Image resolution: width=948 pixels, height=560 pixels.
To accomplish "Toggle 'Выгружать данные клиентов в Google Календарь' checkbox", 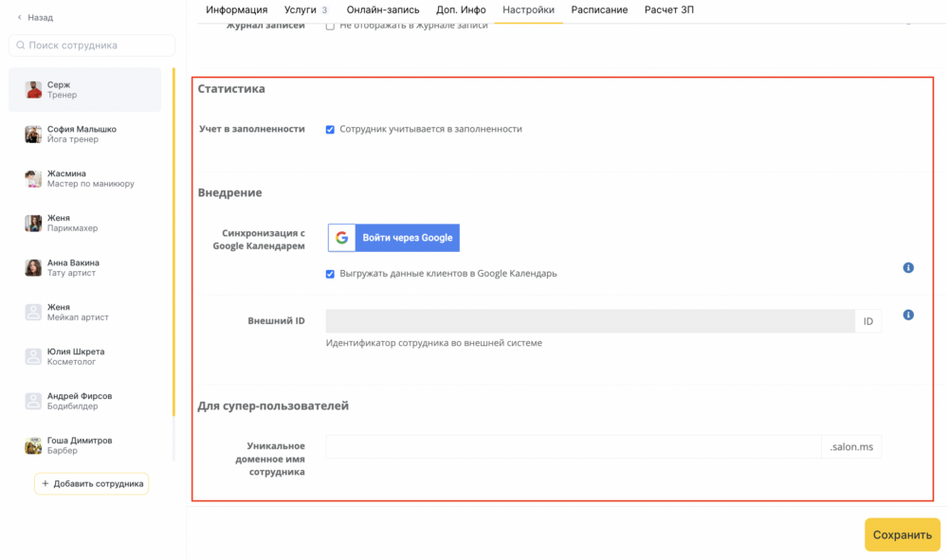I will (x=330, y=274).
